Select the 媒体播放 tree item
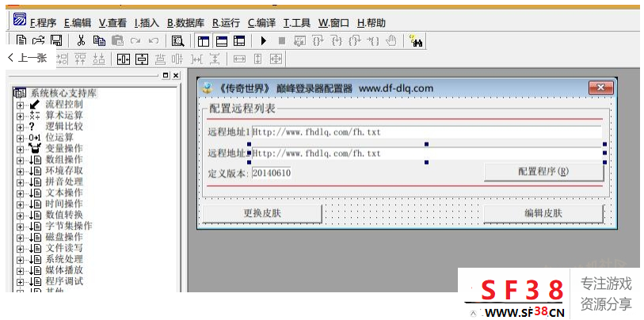The height and width of the screenshot is (320, 644). (64, 270)
